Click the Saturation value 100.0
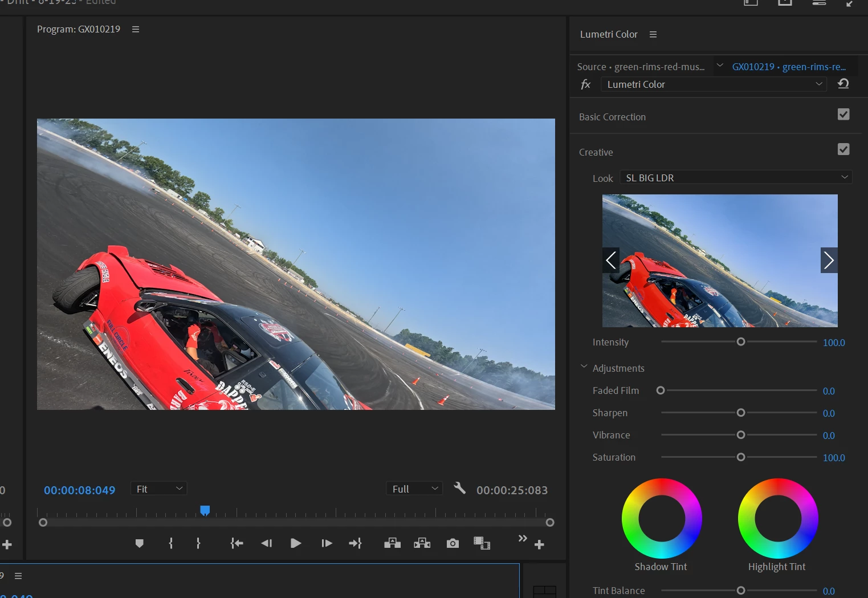The height and width of the screenshot is (598, 868). tap(834, 458)
